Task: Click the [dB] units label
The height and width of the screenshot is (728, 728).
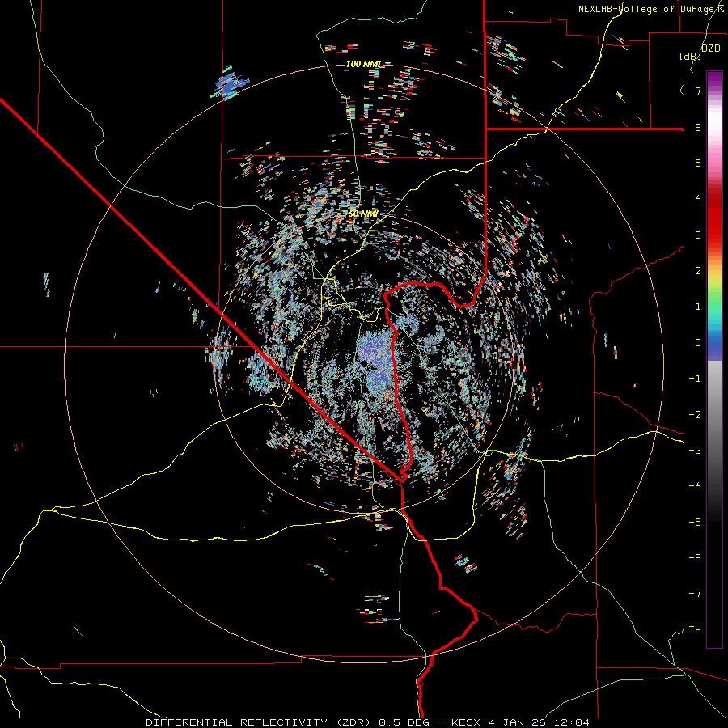Action: pos(690,56)
